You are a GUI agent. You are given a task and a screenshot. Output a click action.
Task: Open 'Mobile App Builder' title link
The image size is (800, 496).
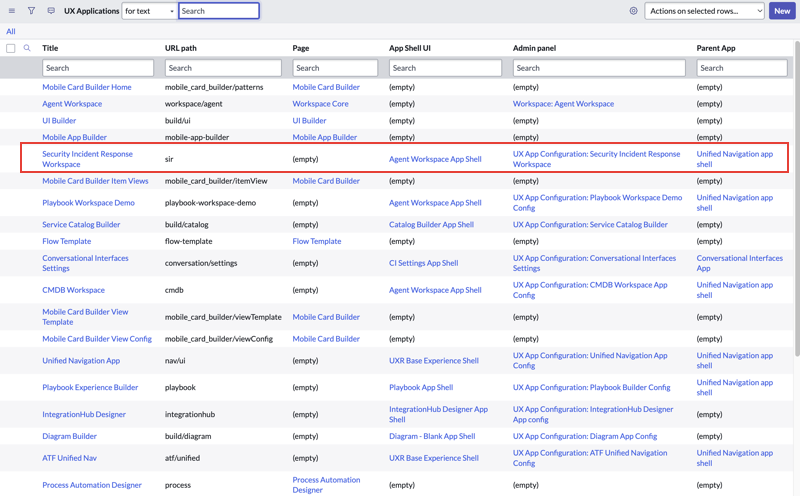click(74, 137)
